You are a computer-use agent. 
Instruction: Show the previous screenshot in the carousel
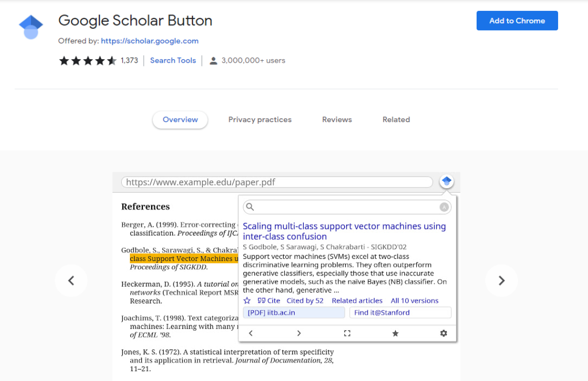(71, 281)
